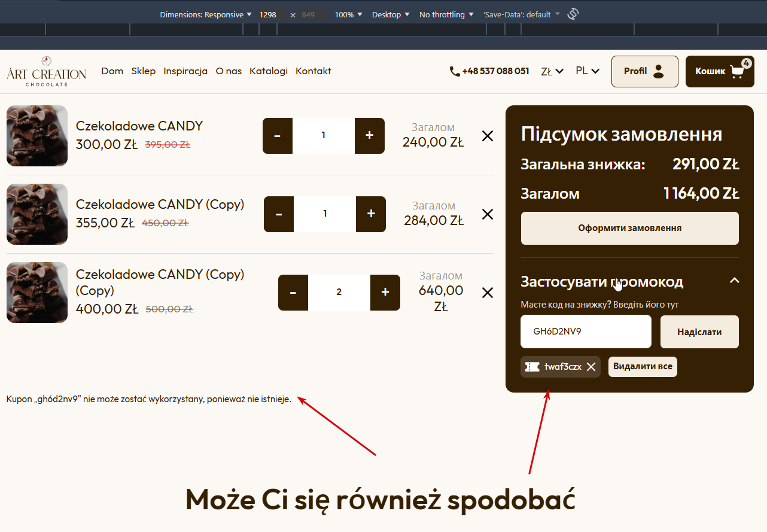This screenshot has width=767, height=532.
Task: Go to the Sklep page
Action: coord(144,71)
